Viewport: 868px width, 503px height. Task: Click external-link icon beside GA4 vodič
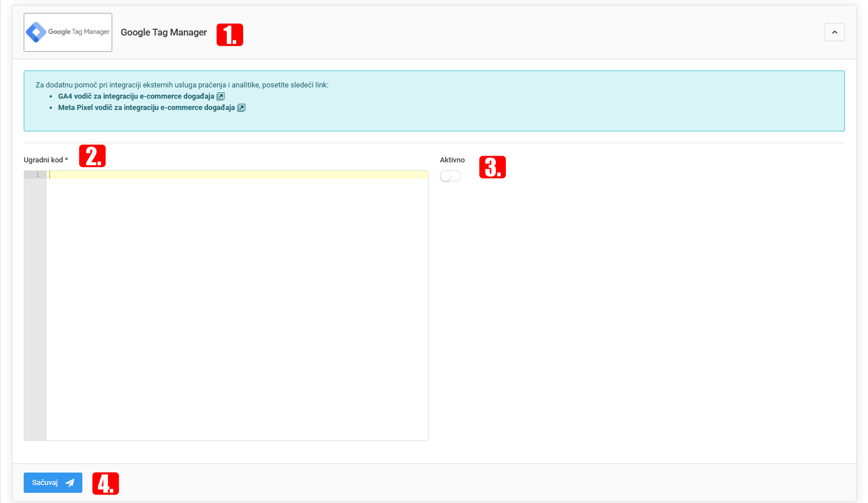coord(221,96)
